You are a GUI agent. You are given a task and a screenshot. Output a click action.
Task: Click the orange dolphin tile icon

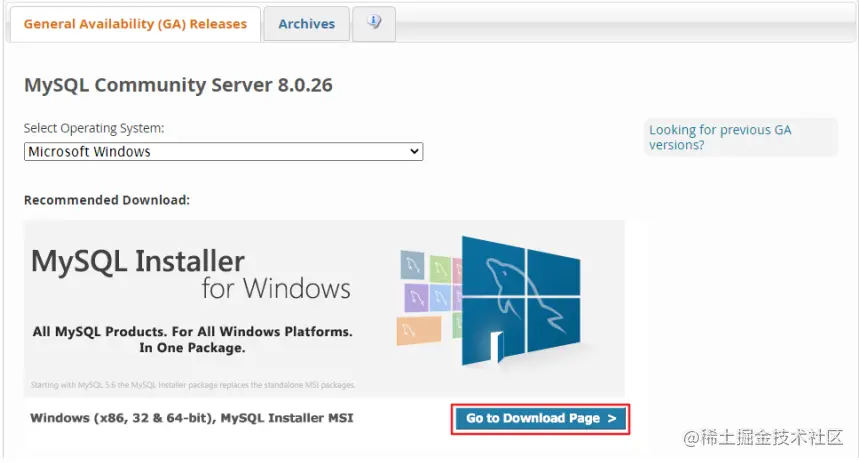click(419, 330)
